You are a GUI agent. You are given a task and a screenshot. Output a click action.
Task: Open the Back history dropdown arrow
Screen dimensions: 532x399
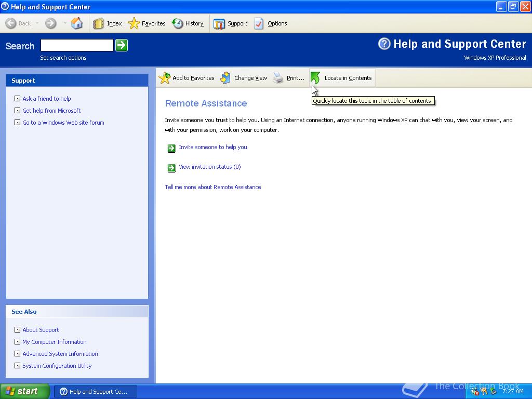click(x=37, y=23)
